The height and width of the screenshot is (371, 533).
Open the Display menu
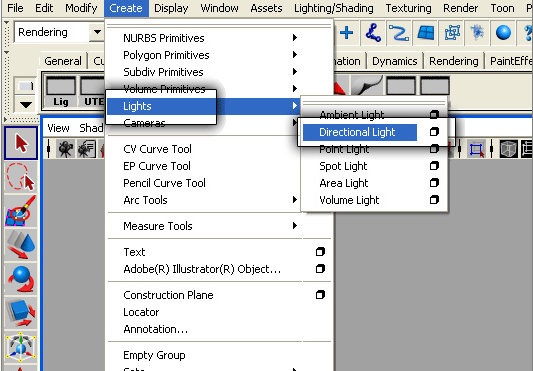point(171,8)
